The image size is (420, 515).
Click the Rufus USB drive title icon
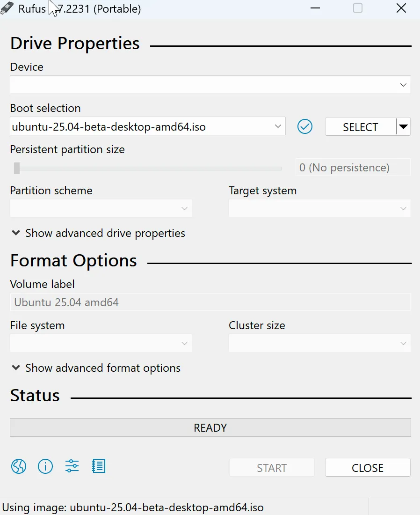pos(7,8)
